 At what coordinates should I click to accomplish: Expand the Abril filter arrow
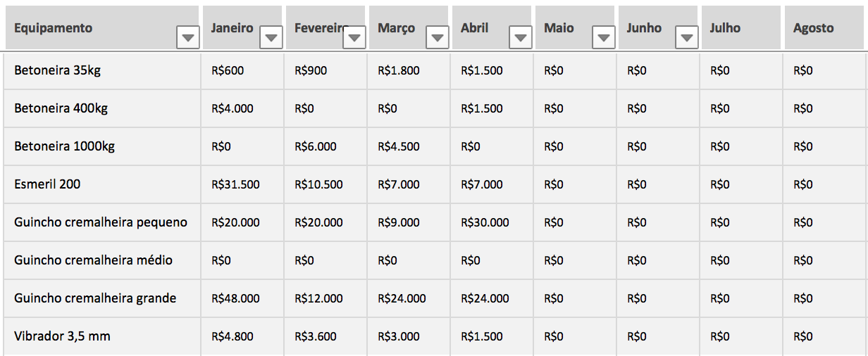coord(521,38)
